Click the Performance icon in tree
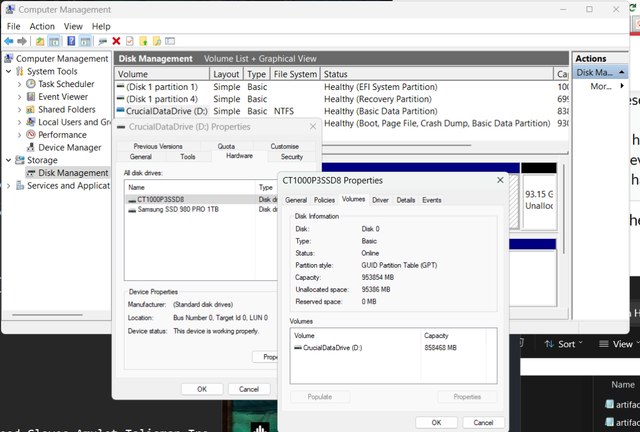The height and width of the screenshot is (432, 640). pyautogui.click(x=31, y=135)
